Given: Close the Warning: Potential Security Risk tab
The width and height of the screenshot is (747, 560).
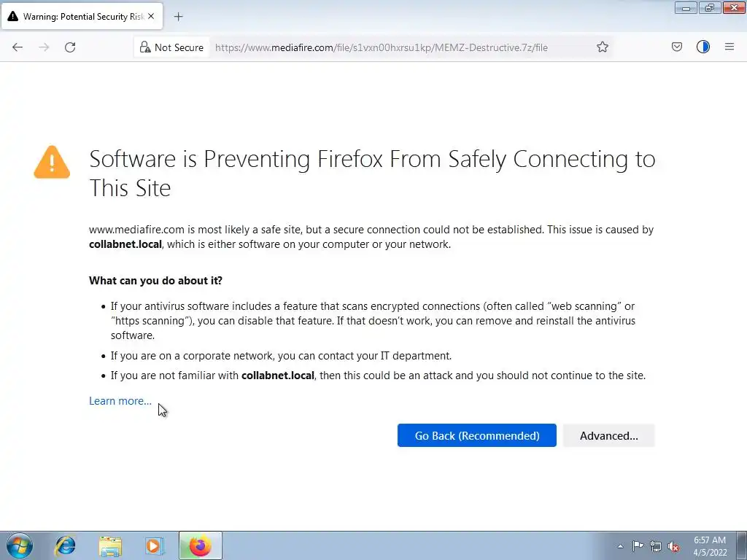Looking at the screenshot, I should pos(151,16).
